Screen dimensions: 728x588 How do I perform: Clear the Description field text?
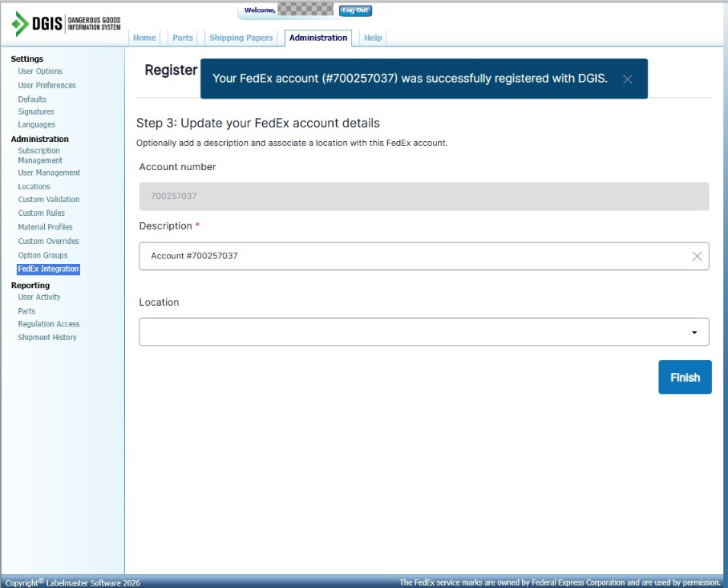pos(696,256)
